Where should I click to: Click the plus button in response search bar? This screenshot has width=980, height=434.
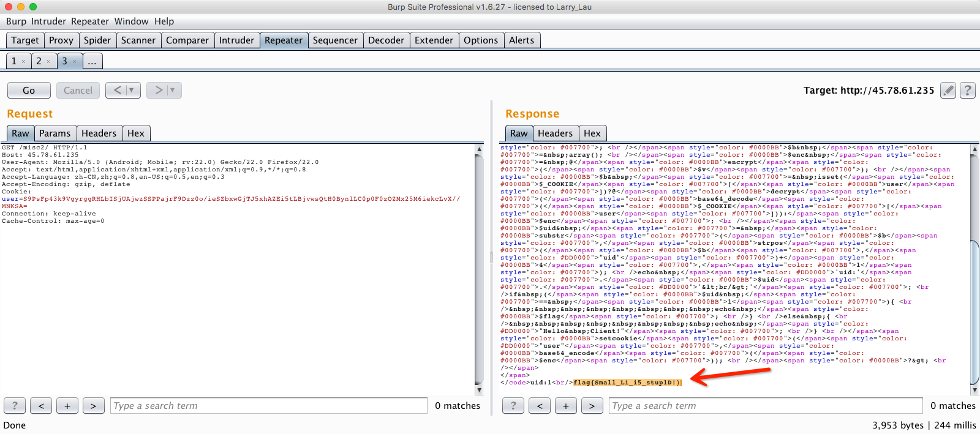(x=566, y=405)
